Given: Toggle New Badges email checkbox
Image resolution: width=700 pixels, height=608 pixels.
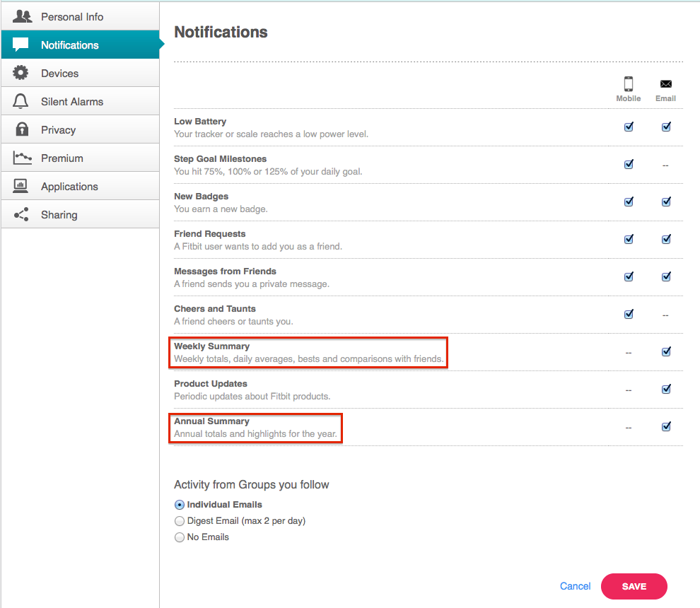Looking at the screenshot, I should [x=666, y=201].
